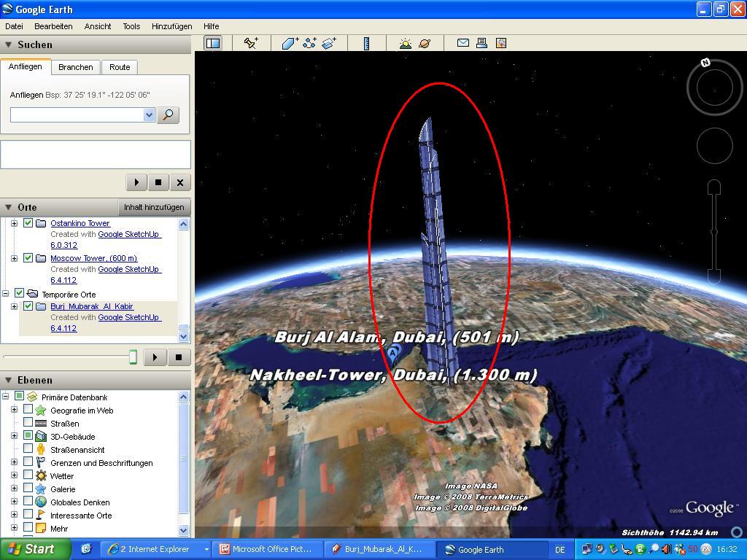Switch to Microsoft Office Picture taskbar item
747x560 pixels.
click(x=268, y=549)
